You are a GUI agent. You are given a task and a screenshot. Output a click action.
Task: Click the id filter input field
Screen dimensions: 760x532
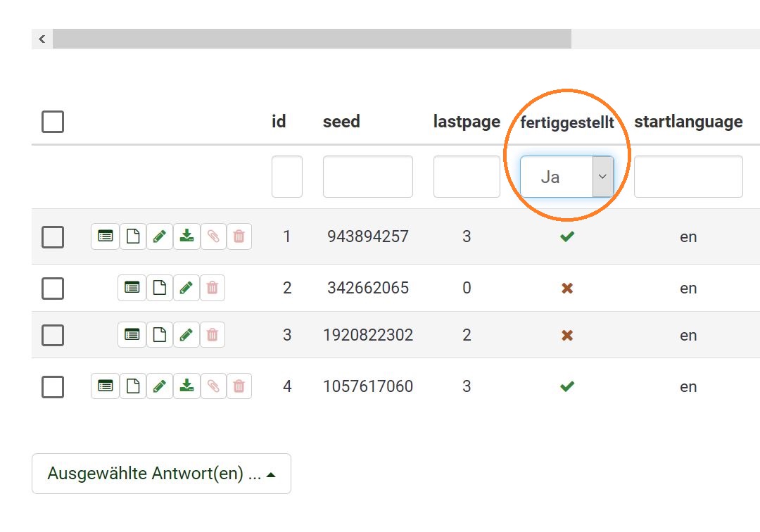286,177
